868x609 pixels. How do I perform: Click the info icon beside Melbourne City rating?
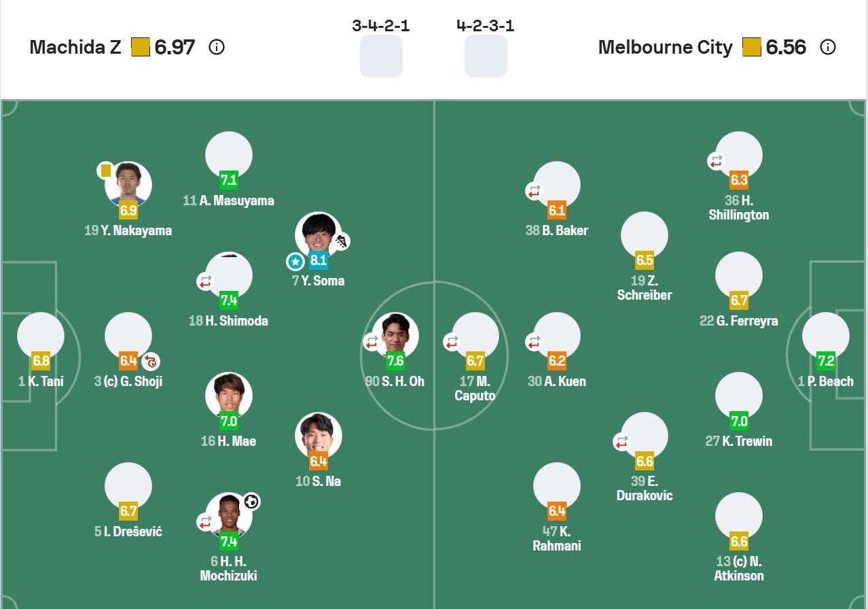(x=827, y=48)
